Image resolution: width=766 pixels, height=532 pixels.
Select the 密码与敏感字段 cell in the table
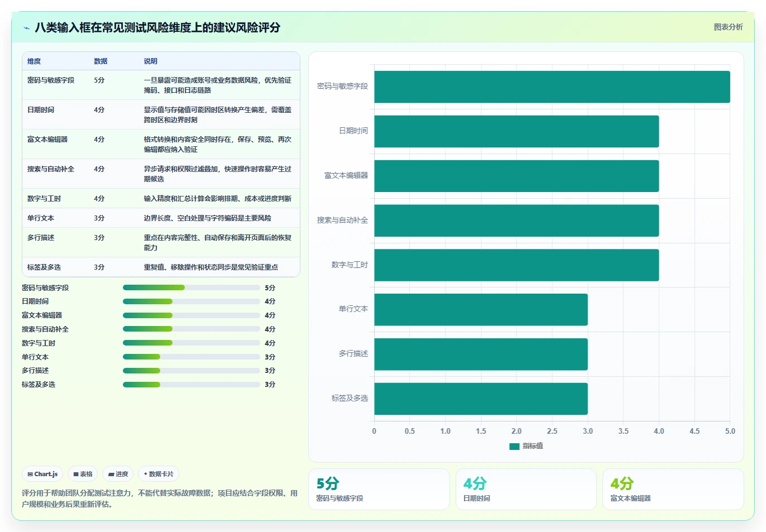(51, 80)
